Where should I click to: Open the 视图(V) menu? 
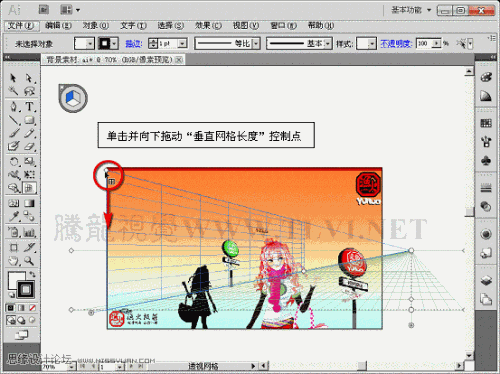(x=246, y=26)
